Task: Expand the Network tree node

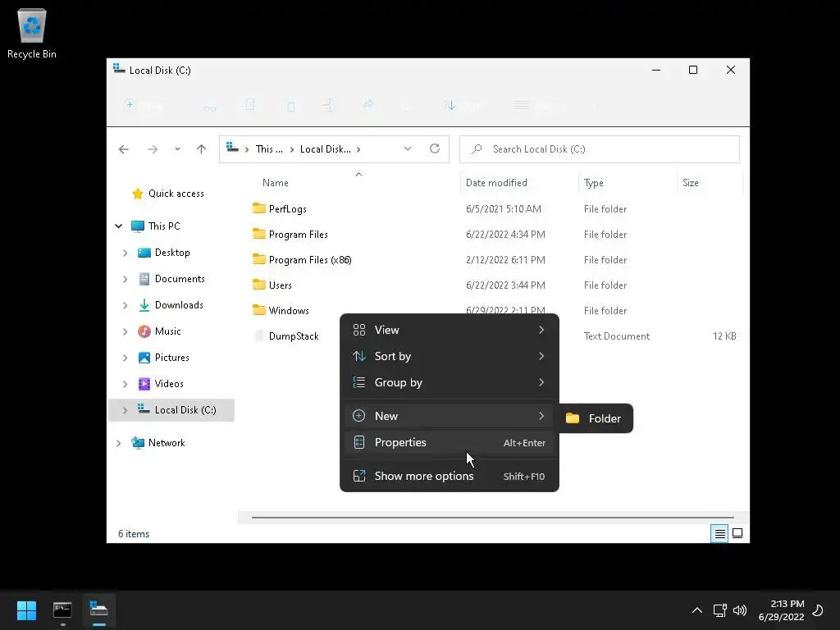Action: pyautogui.click(x=118, y=443)
